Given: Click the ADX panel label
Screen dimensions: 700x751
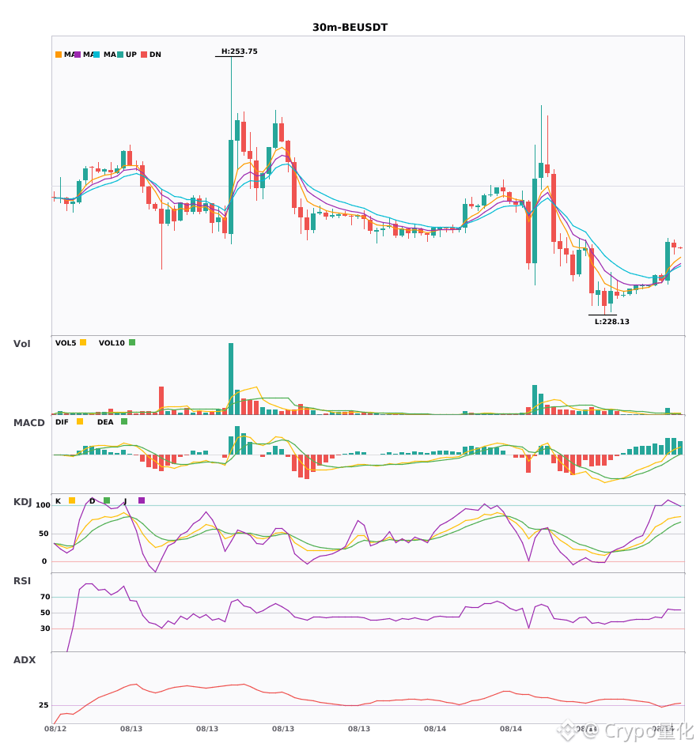Looking at the screenshot, I should click(x=25, y=660).
